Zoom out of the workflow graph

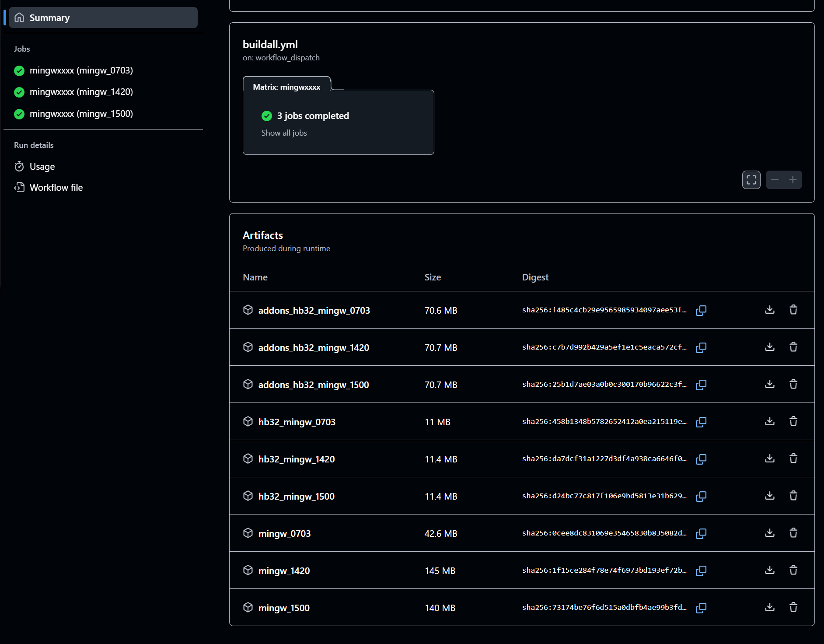775,180
